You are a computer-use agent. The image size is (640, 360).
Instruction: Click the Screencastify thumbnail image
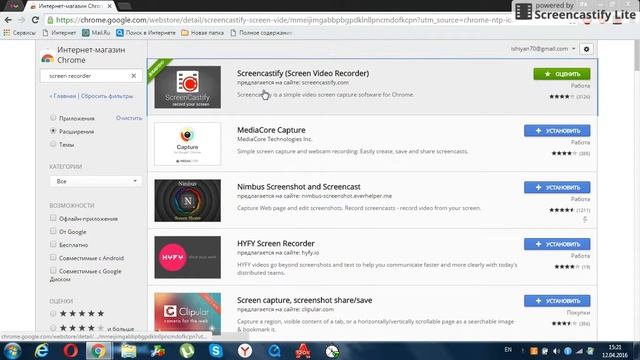click(187, 87)
